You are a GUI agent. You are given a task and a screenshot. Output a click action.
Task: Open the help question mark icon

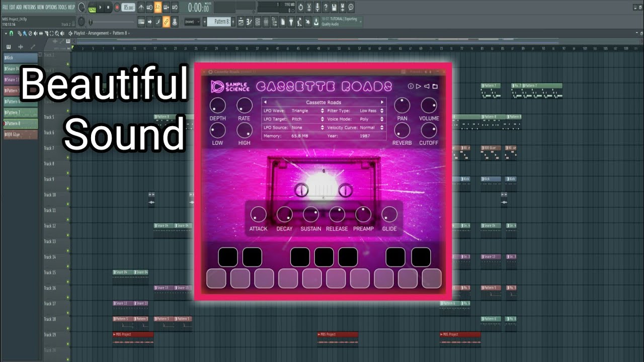pos(326,8)
